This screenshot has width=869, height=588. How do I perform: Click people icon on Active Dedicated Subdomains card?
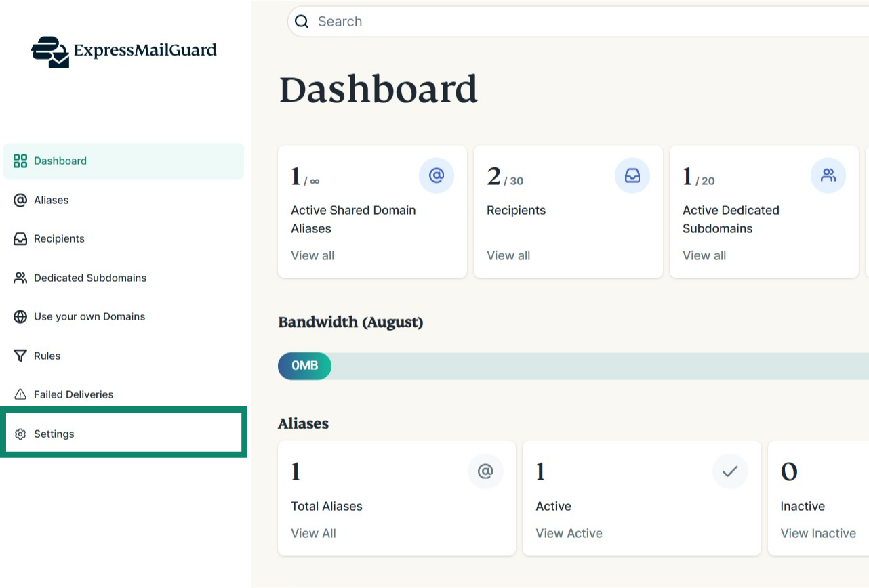[828, 175]
